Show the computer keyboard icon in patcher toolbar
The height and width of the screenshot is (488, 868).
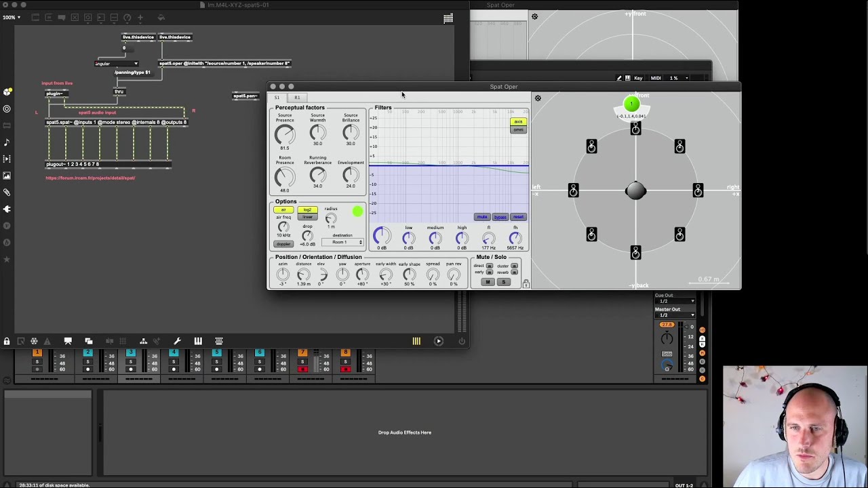point(218,341)
